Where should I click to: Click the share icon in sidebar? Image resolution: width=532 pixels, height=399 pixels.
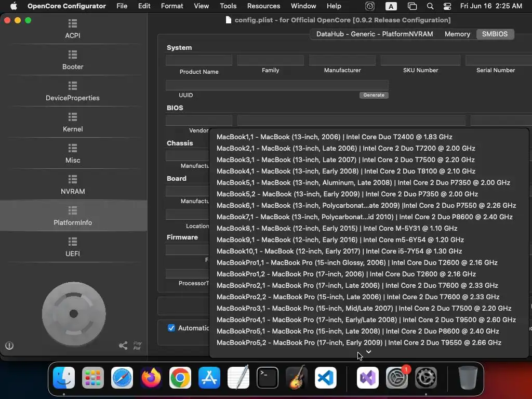(x=123, y=345)
